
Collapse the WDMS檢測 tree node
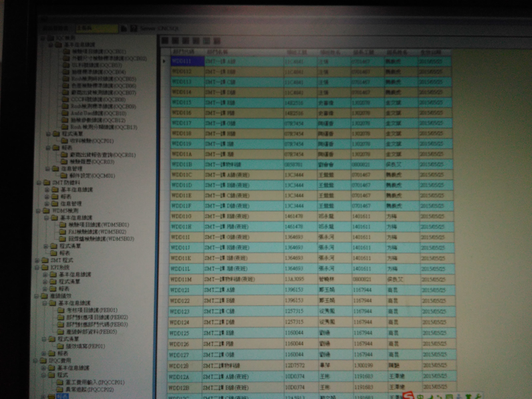38,210
